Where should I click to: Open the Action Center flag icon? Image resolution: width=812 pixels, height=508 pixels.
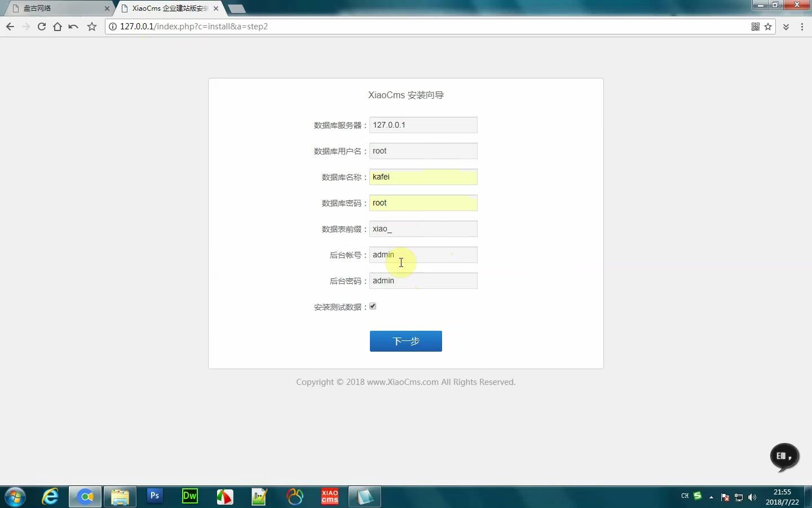[x=725, y=497]
